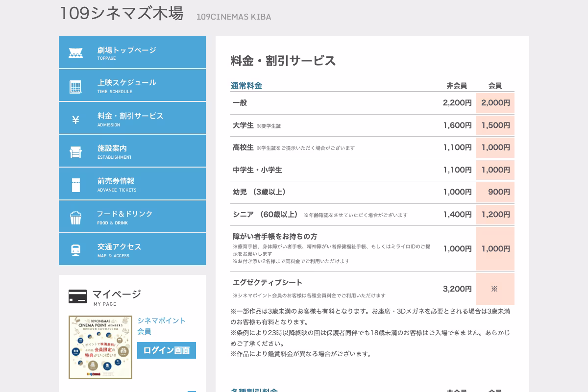Click the schedule calendar grid icon

(75, 87)
